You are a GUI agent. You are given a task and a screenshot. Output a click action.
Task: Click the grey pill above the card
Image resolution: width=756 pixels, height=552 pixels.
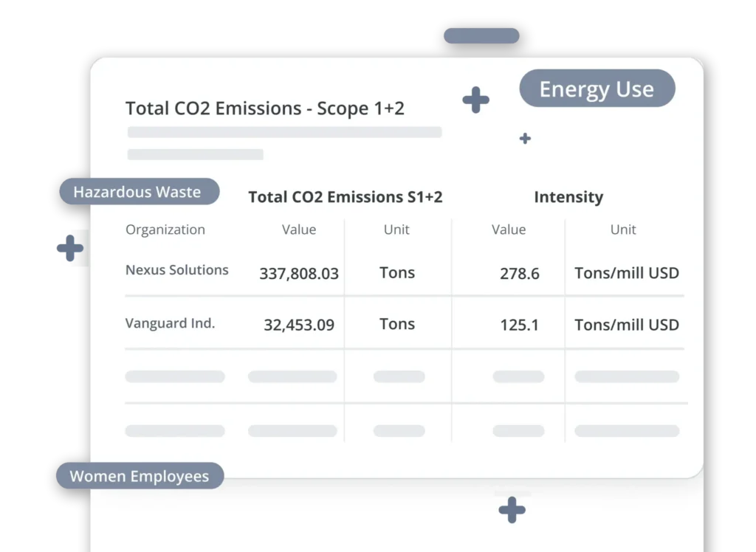click(481, 35)
